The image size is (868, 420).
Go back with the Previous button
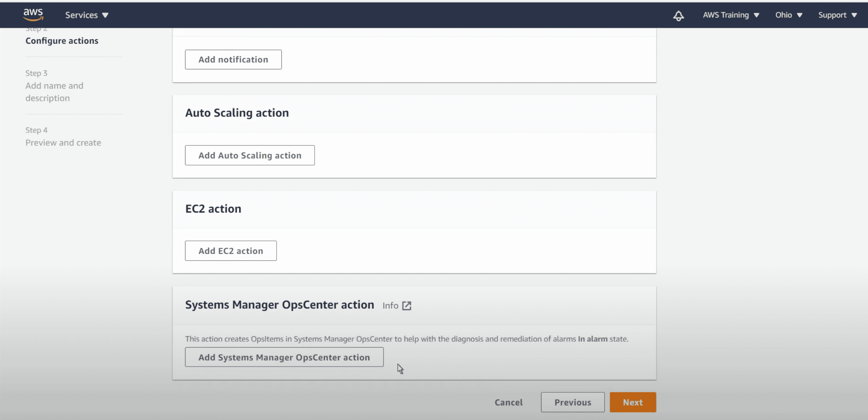click(573, 402)
